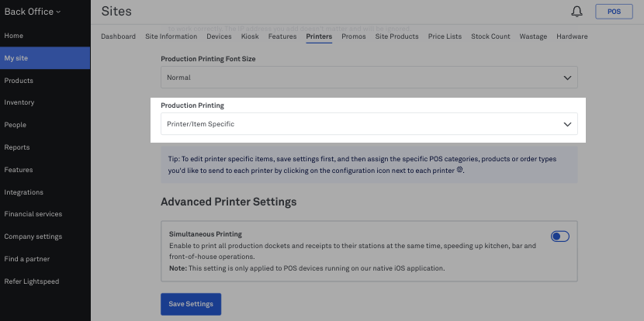Click Advanced Printer Settings heading

(228, 202)
